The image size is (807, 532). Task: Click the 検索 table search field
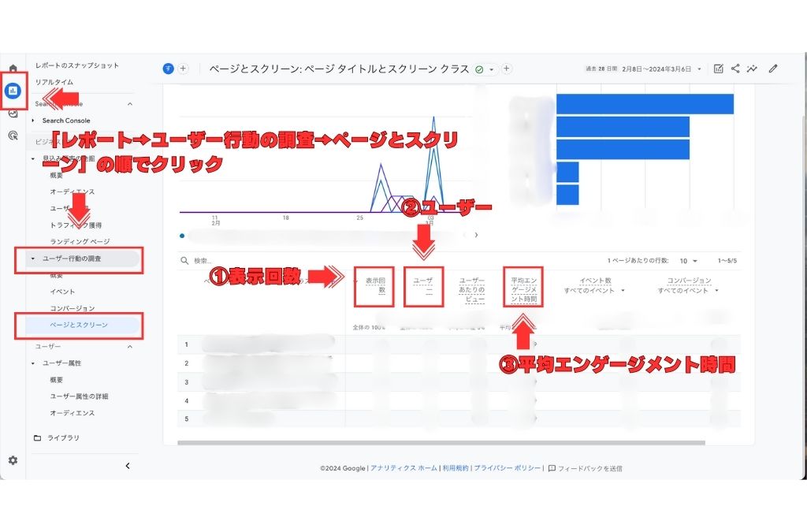tap(236, 260)
